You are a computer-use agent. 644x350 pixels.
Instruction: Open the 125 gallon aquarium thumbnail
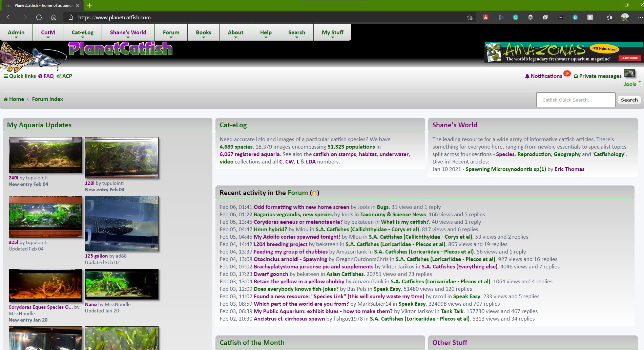[x=122, y=223]
